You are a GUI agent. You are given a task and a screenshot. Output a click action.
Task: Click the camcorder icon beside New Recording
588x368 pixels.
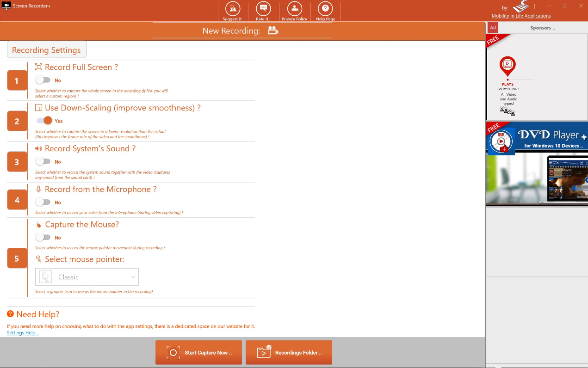[x=273, y=31]
